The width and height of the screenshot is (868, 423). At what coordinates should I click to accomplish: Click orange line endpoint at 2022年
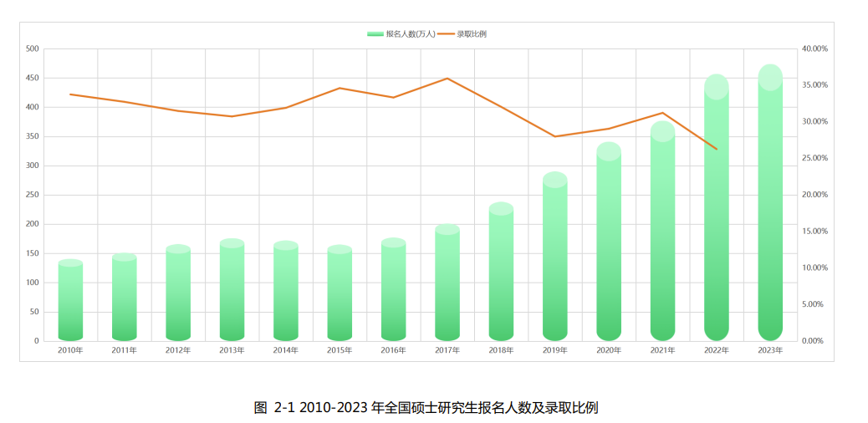click(717, 149)
